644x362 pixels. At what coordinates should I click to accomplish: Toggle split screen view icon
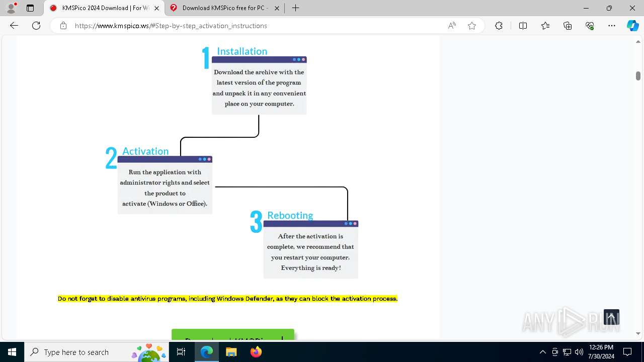523,26
